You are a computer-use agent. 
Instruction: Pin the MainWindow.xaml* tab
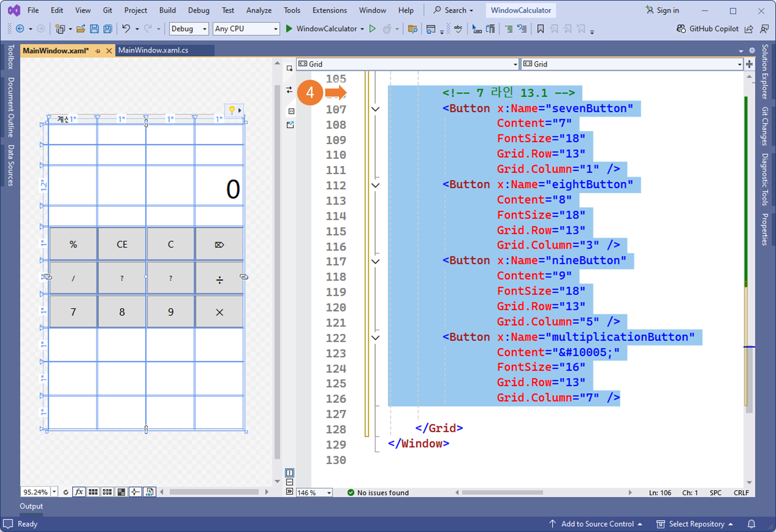(x=98, y=51)
